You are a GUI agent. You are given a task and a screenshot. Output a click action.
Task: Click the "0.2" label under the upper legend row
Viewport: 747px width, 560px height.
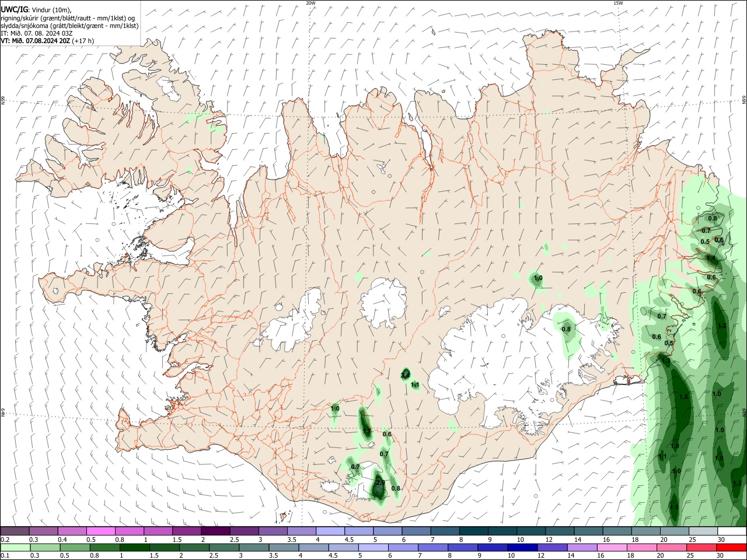[x=5, y=540]
